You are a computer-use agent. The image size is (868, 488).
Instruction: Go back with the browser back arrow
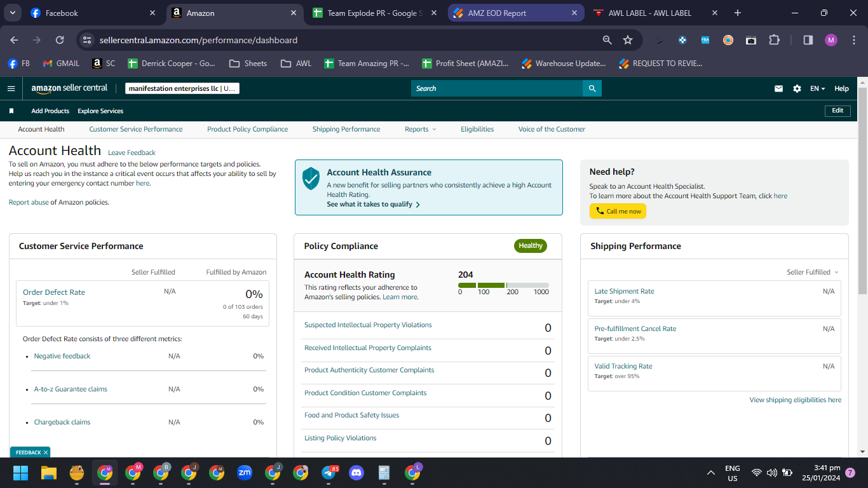point(14,40)
